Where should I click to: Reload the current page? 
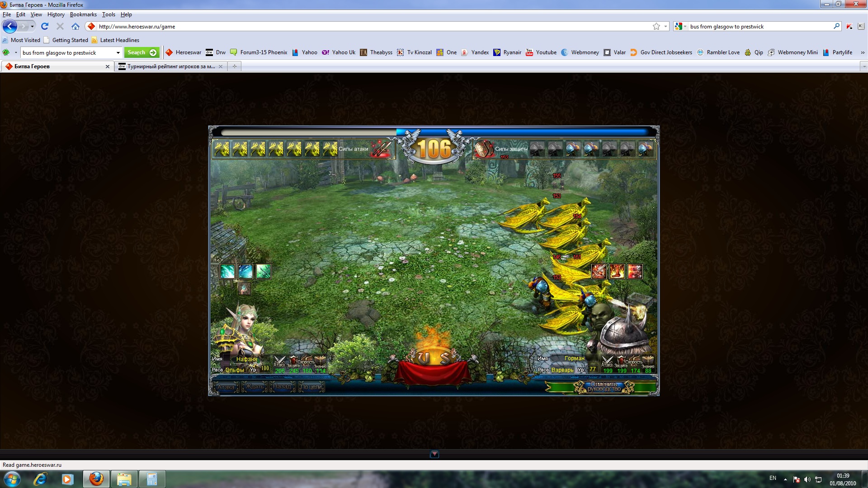(x=45, y=27)
